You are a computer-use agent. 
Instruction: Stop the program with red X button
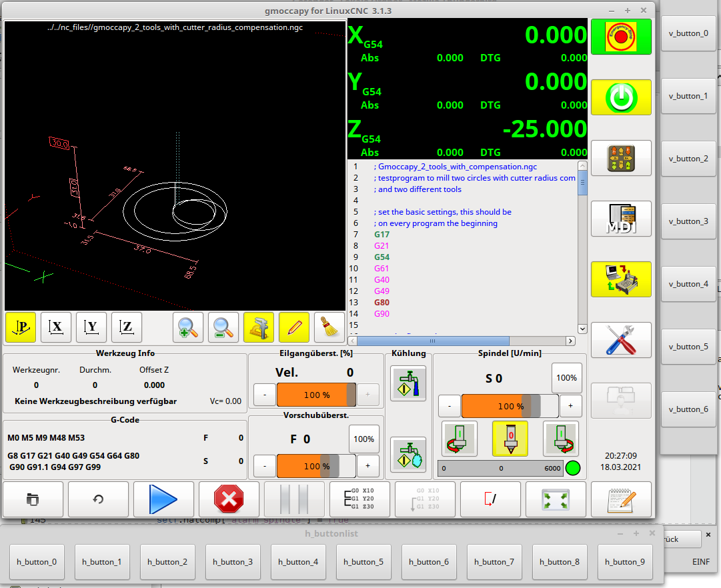point(229,499)
